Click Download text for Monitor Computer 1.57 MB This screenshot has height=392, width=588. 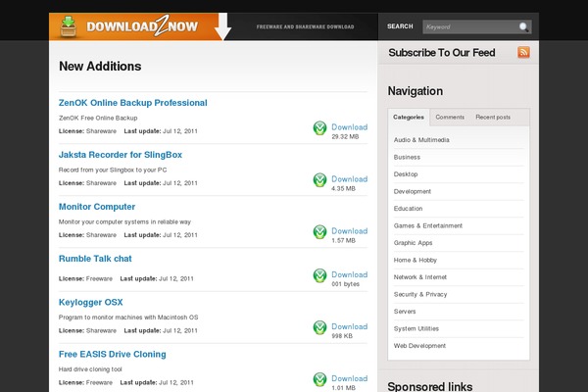click(349, 231)
